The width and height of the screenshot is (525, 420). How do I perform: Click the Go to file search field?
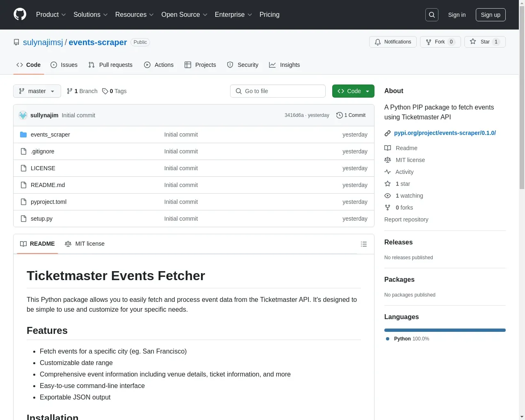coord(278,91)
